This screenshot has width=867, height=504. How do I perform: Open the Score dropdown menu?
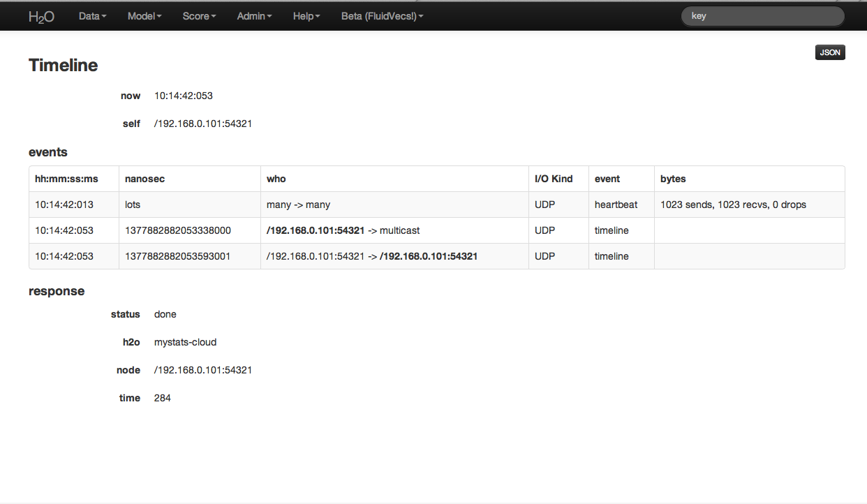pyautogui.click(x=199, y=16)
